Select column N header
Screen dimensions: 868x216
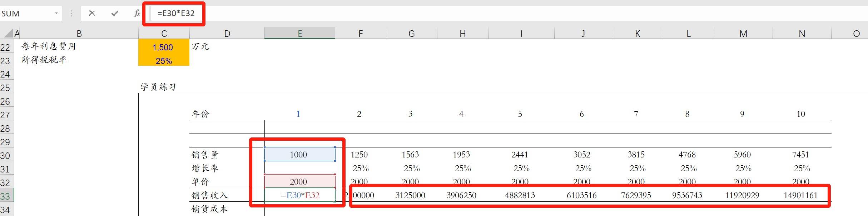point(802,34)
